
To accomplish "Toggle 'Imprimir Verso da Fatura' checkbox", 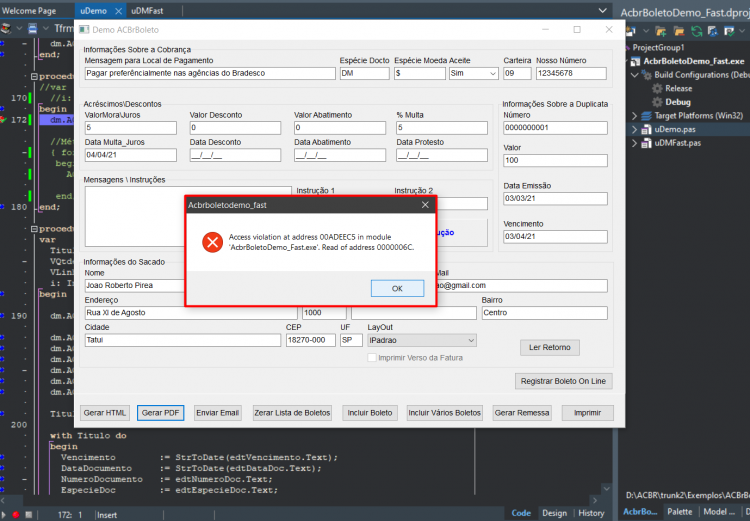I will coord(372,358).
